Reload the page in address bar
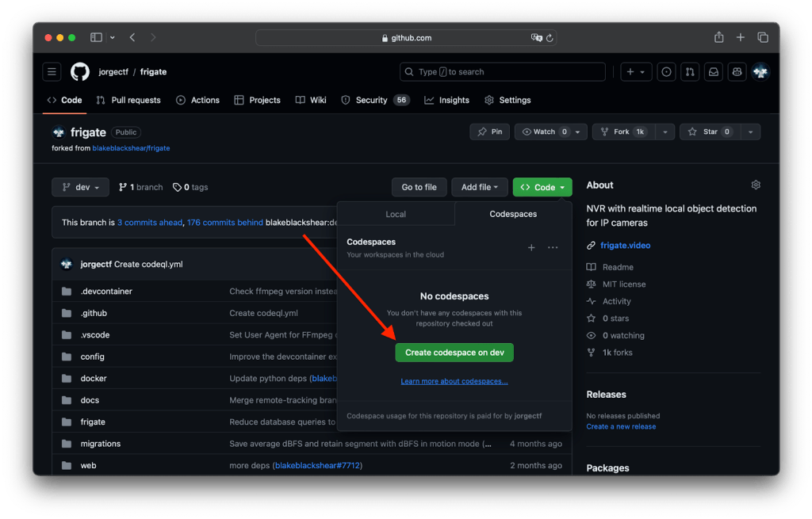Image resolution: width=812 pixels, height=519 pixels. pos(550,38)
